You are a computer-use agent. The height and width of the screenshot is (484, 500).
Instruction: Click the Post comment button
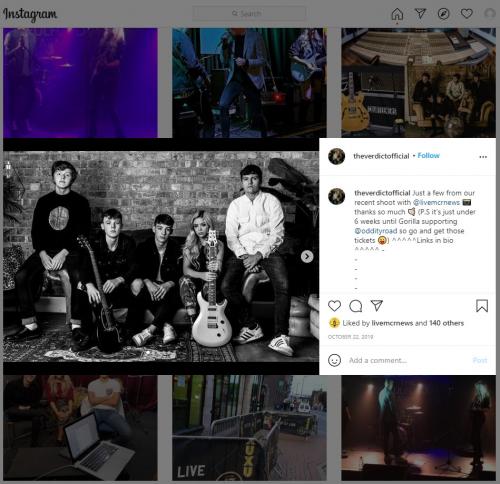(x=480, y=360)
